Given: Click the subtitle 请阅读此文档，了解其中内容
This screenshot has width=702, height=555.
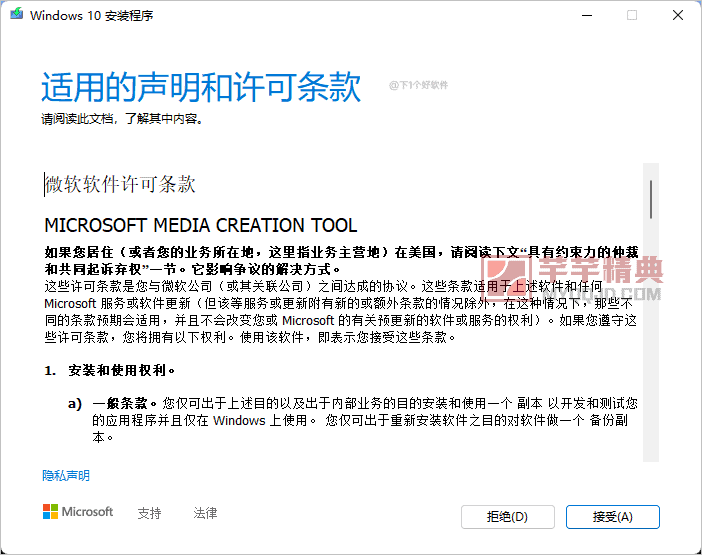Looking at the screenshot, I should coord(122,119).
